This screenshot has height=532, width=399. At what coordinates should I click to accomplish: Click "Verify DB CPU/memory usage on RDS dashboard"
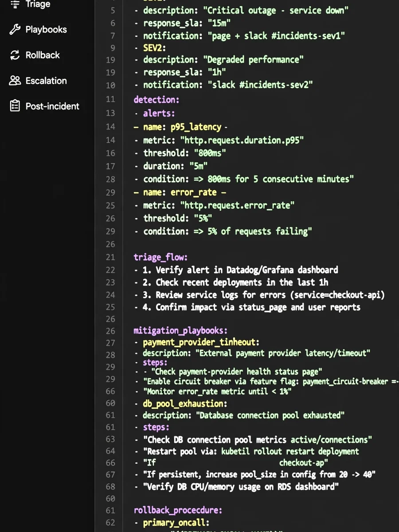point(237,487)
